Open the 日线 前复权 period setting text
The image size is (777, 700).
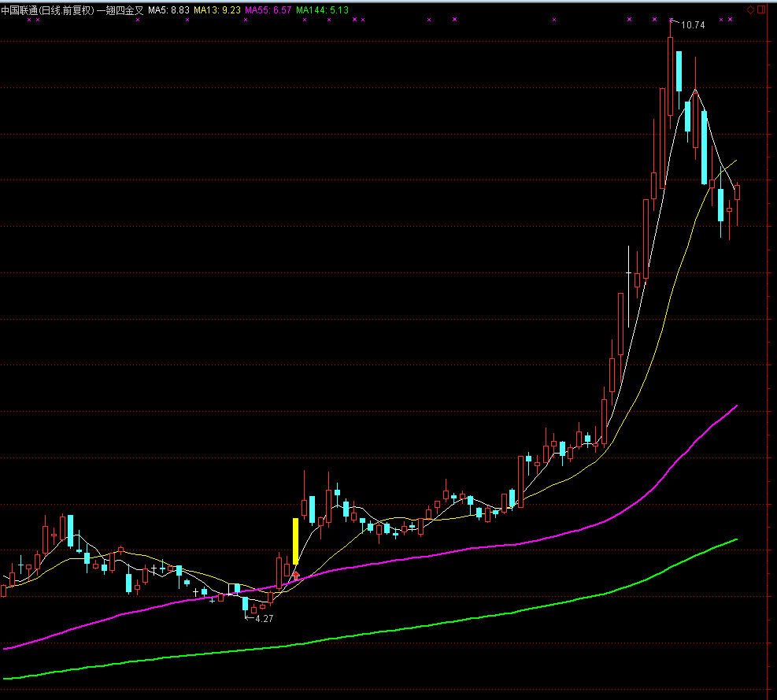(x=66, y=9)
